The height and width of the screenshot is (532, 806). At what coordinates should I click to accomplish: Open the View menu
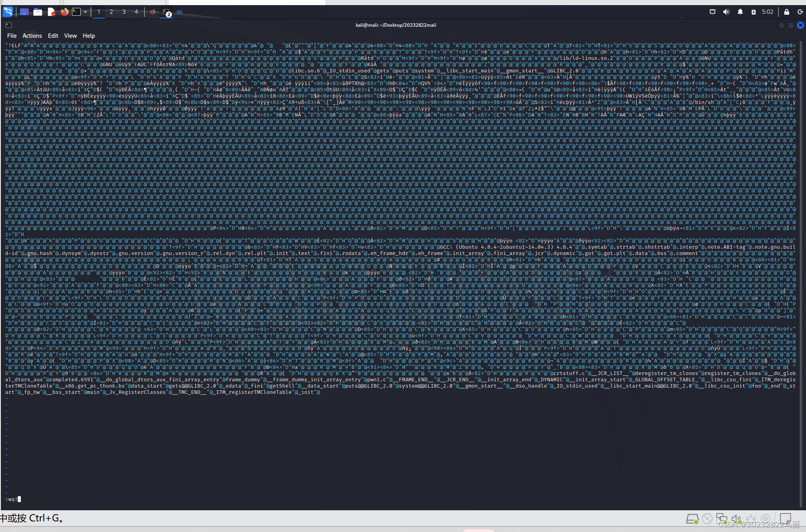coord(70,36)
